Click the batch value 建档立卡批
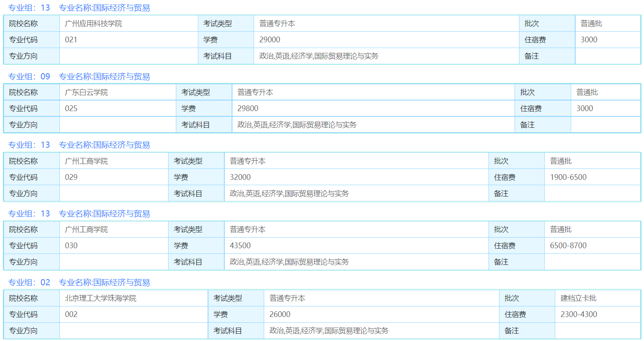 click(578, 298)
